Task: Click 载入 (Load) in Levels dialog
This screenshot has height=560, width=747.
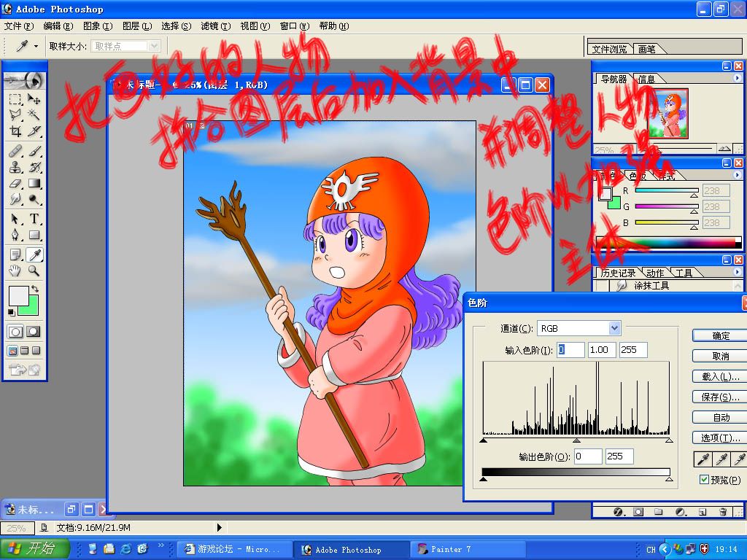Action: pos(720,377)
